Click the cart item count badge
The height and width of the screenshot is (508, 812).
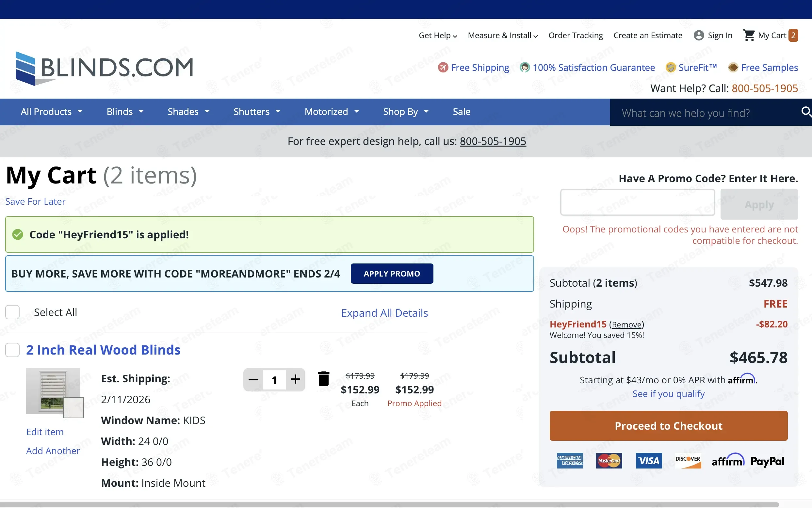pos(793,35)
